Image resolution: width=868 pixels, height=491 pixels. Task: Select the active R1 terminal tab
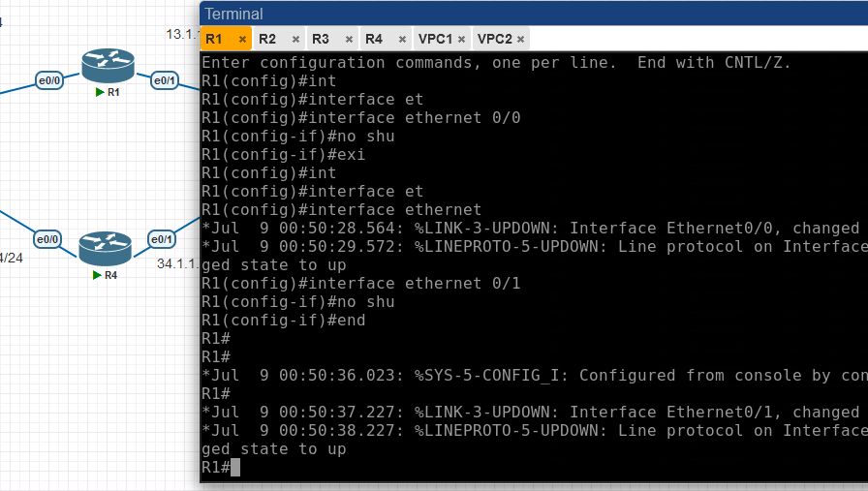[x=215, y=39]
